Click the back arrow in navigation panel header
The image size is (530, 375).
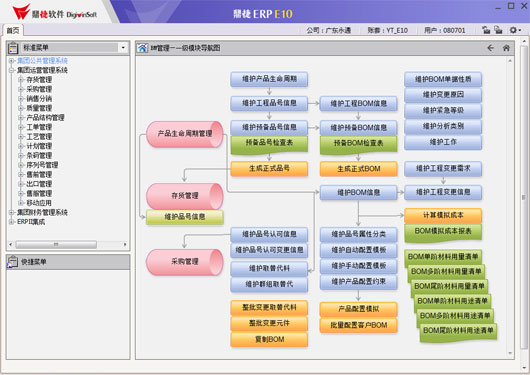490,48
